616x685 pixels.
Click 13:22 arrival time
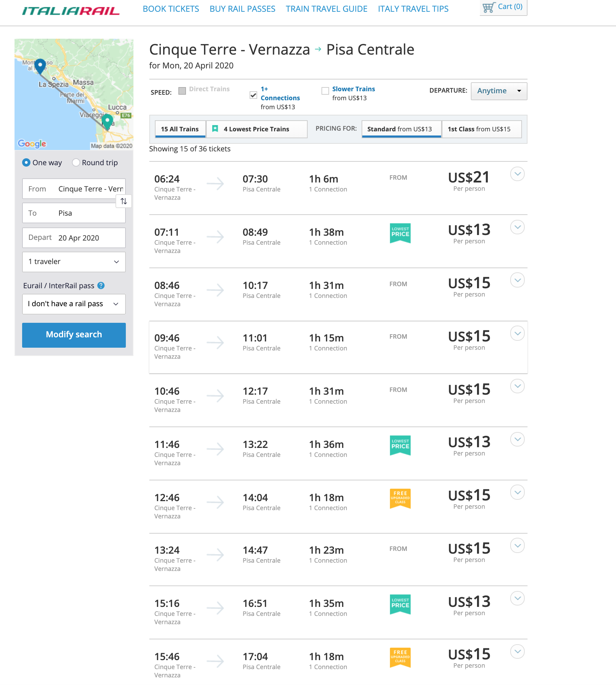point(255,444)
